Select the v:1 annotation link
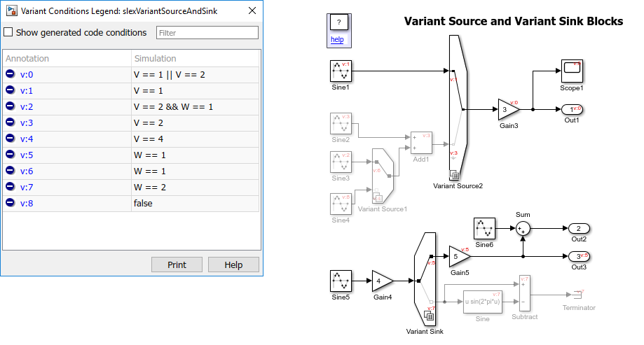The image size is (644, 345). tap(27, 91)
